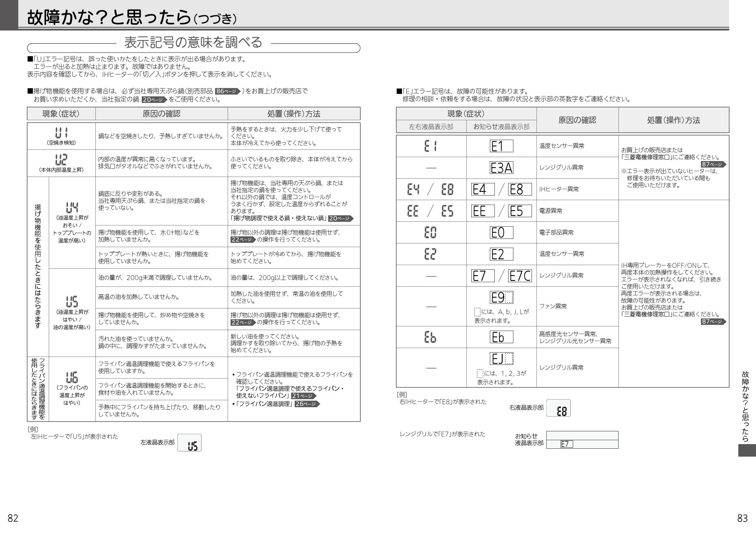
Task: Open the 22ページ badge in 水(汁物) row
Action: click(243, 239)
